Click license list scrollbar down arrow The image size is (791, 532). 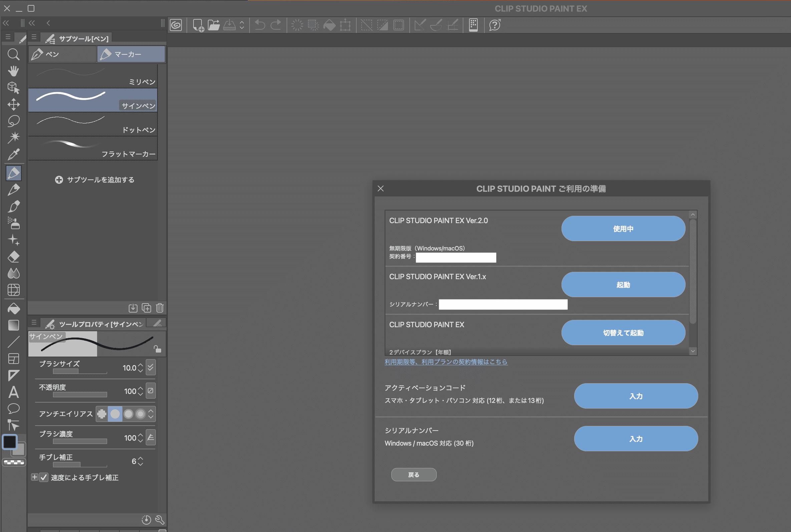pyautogui.click(x=693, y=351)
